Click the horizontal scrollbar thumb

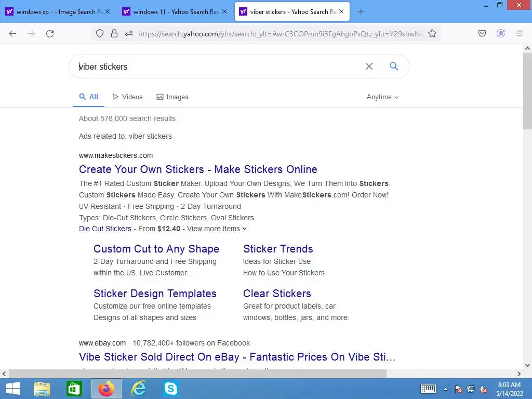(197, 374)
